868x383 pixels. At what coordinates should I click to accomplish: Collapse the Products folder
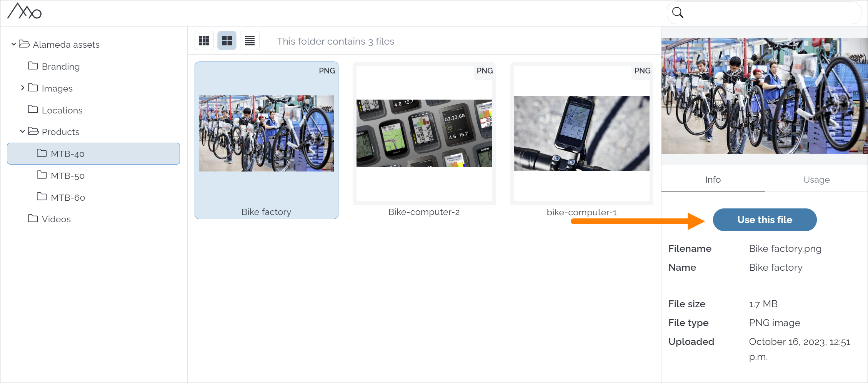(23, 132)
